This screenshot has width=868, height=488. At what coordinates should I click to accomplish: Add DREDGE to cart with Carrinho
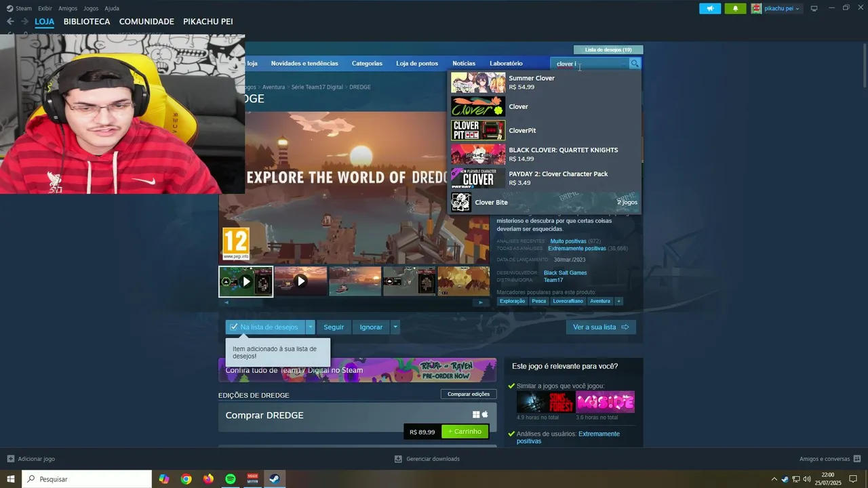[x=465, y=432]
